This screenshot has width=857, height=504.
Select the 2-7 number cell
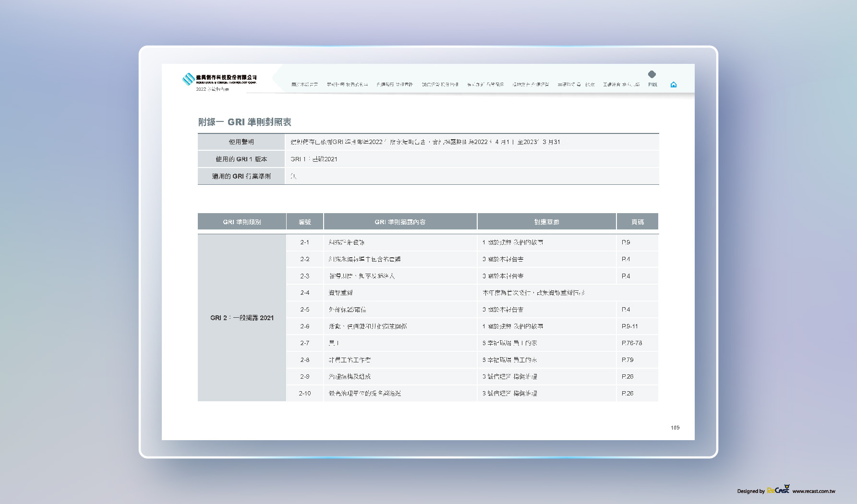click(305, 343)
